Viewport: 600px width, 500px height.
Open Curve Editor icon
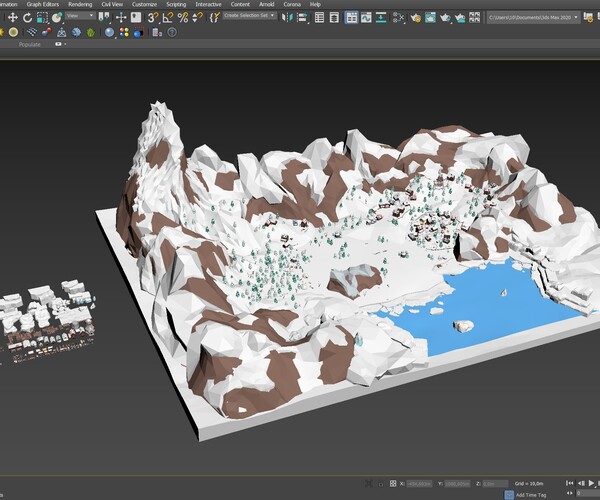pyautogui.click(x=366, y=18)
